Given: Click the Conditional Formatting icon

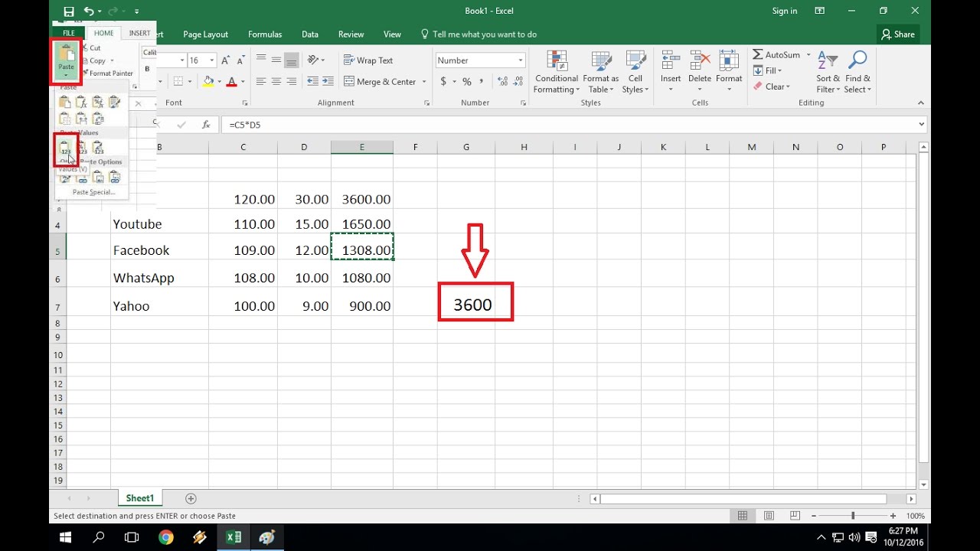Looking at the screenshot, I should (557, 73).
